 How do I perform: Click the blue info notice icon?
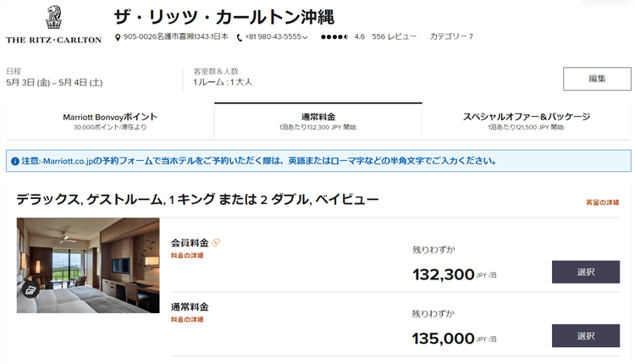click(14, 161)
